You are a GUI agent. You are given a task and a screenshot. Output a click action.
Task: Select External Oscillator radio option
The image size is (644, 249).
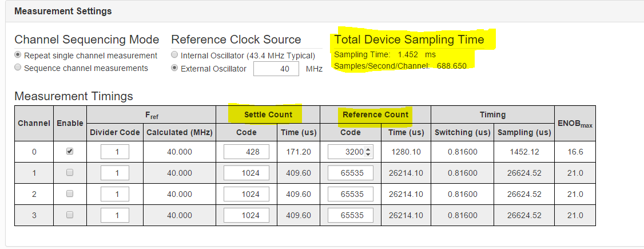(x=174, y=68)
